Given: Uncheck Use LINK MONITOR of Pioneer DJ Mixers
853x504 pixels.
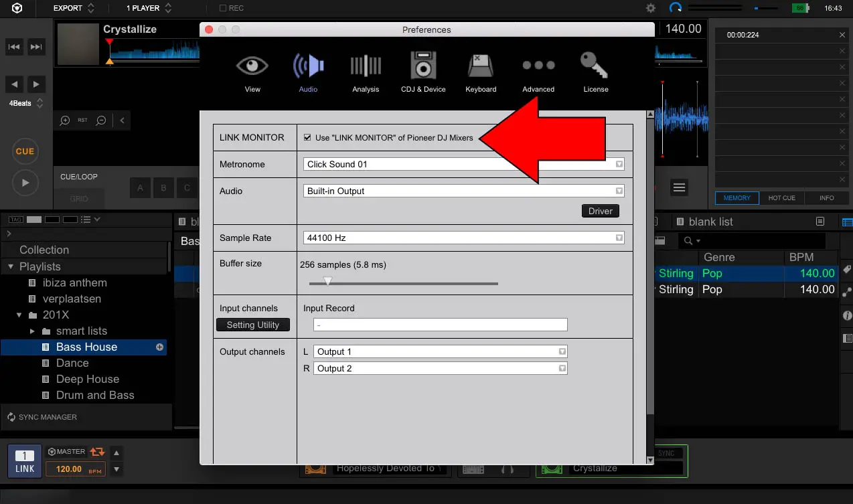Looking at the screenshot, I should 307,138.
